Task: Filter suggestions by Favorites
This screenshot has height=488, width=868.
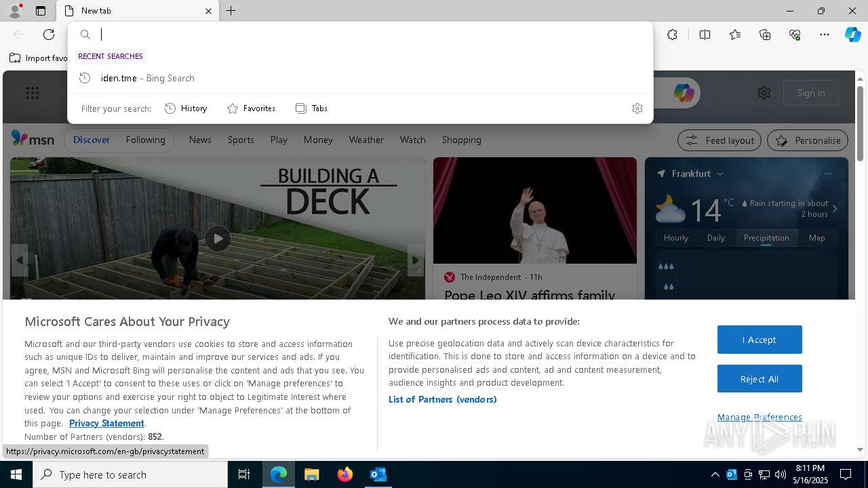Action: [x=251, y=108]
